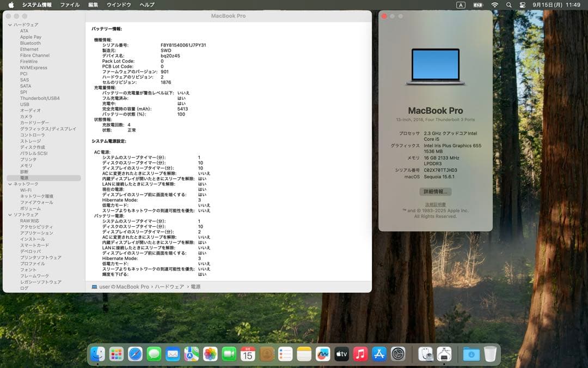Screen dimensions: 588x368
Task: Open the ヘルプ menu
Action: click(146, 5)
